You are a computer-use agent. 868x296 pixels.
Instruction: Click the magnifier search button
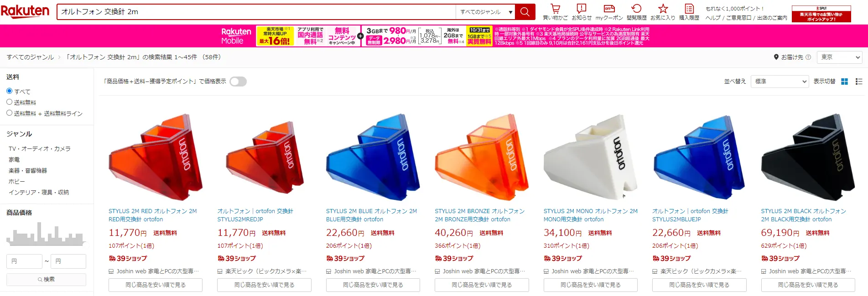(x=525, y=12)
